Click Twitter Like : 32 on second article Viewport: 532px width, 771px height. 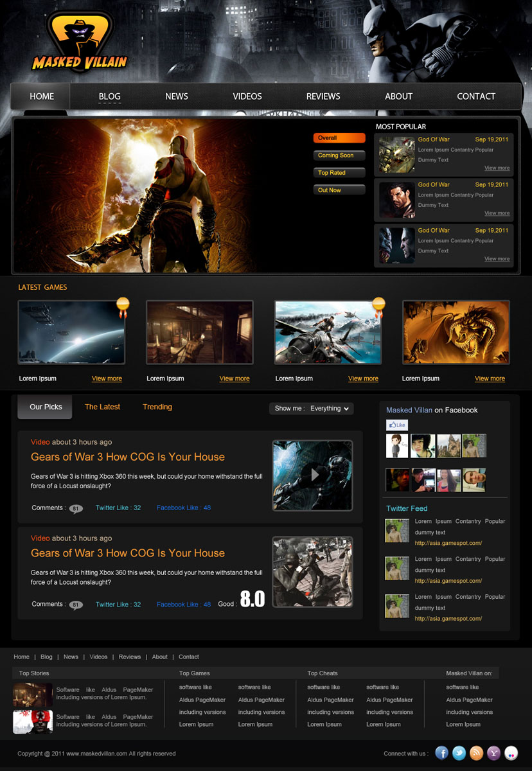(x=118, y=605)
